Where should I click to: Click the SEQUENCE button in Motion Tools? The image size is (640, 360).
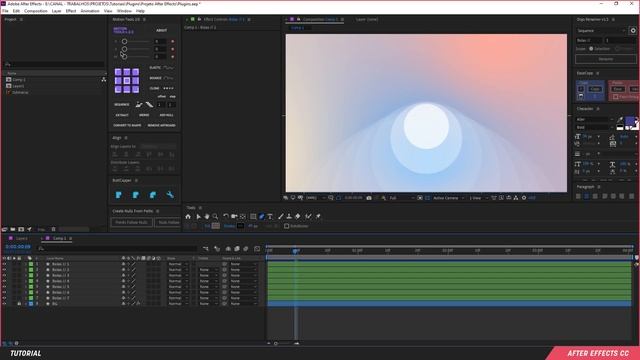coord(121,104)
